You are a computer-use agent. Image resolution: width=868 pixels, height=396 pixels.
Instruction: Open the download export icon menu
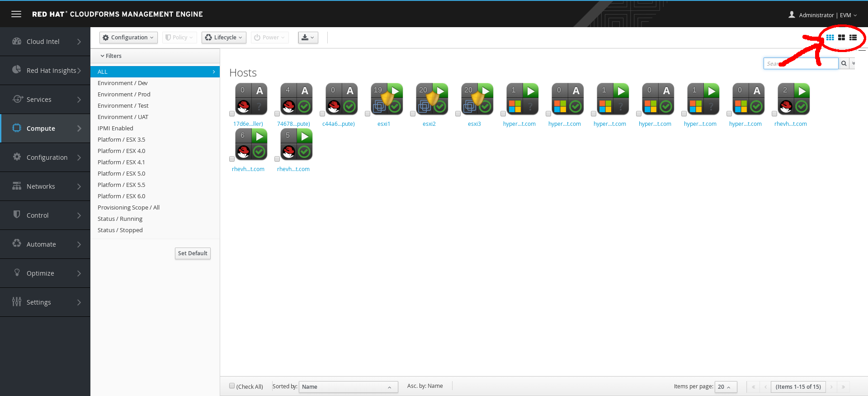(x=308, y=38)
